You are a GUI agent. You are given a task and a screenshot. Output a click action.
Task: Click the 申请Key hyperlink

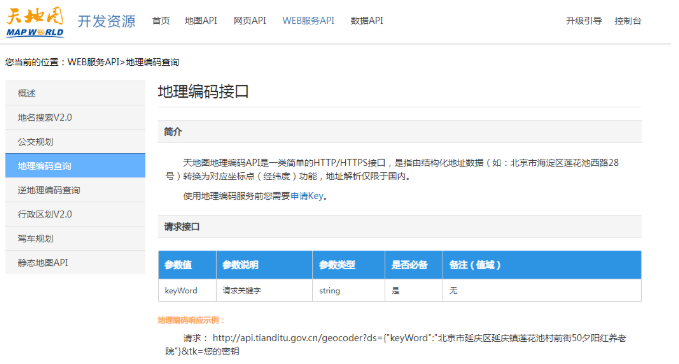pos(307,196)
